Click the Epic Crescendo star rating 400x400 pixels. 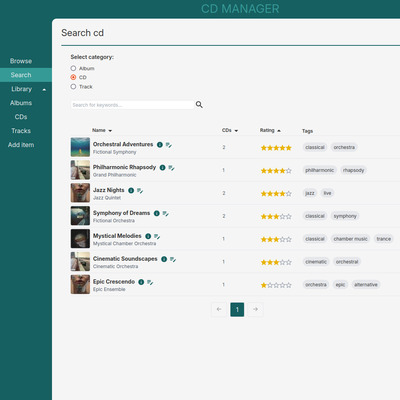point(276,285)
